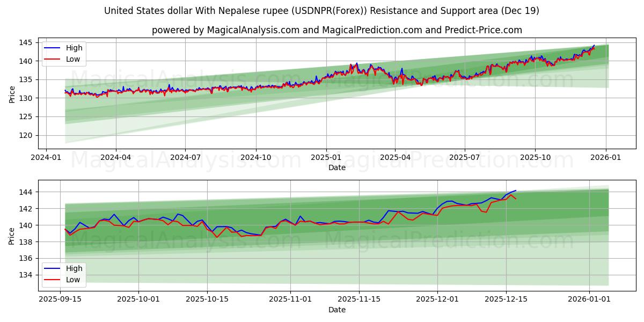Viewport: 644px width, 322px height.
Task: Toggle the Low line in top chart legend
Action: click(74, 58)
